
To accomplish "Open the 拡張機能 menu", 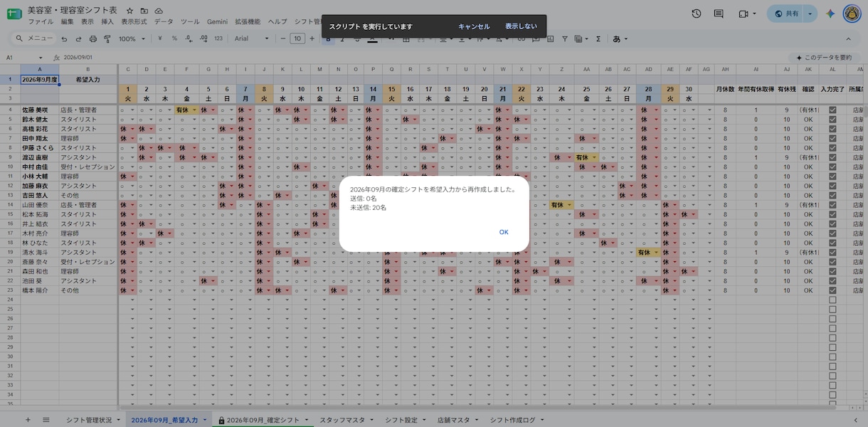I will click(248, 22).
